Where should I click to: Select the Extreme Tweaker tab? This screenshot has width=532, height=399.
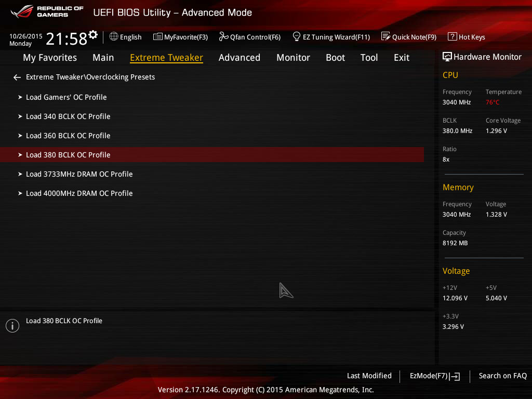(166, 58)
